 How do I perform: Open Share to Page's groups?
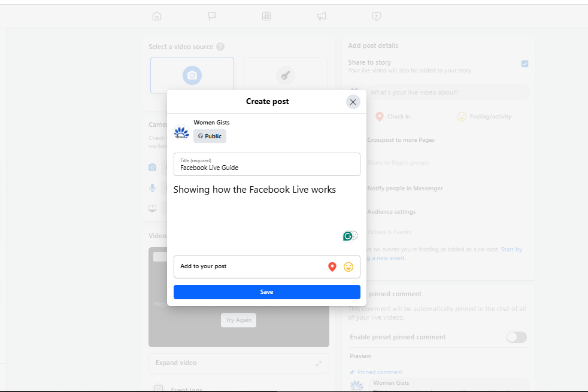coord(398,163)
